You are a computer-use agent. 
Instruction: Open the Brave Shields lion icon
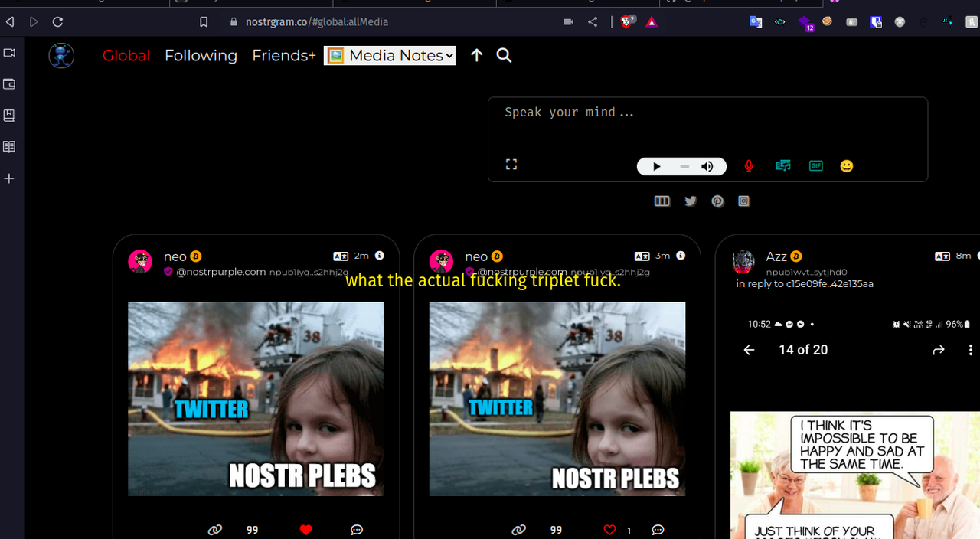(627, 22)
